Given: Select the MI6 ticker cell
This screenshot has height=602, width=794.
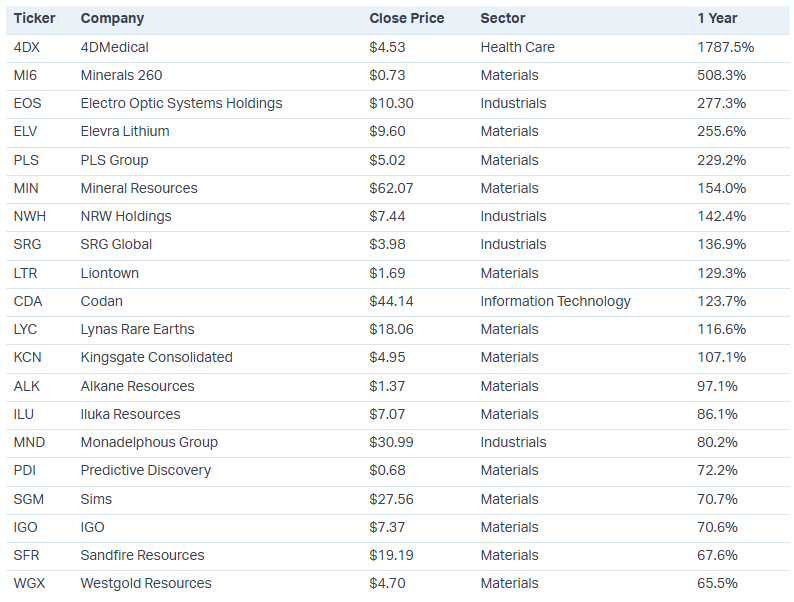Looking at the screenshot, I should pyautogui.click(x=25, y=75).
